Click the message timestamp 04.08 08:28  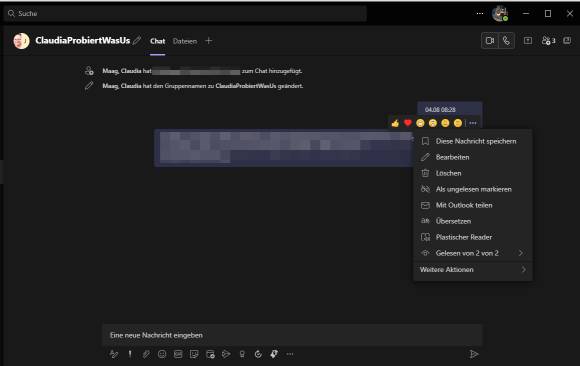pyautogui.click(x=440, y=110)
